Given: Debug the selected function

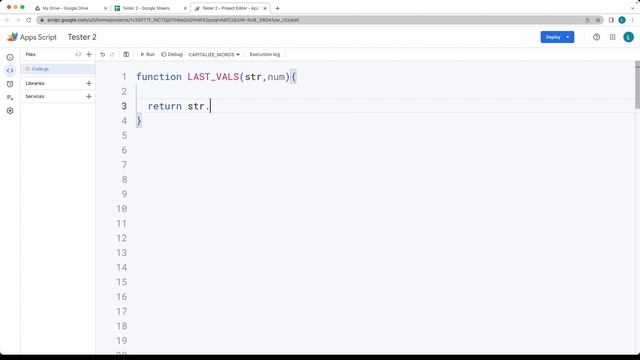Looking at the screenshot, I should point(172,54).
